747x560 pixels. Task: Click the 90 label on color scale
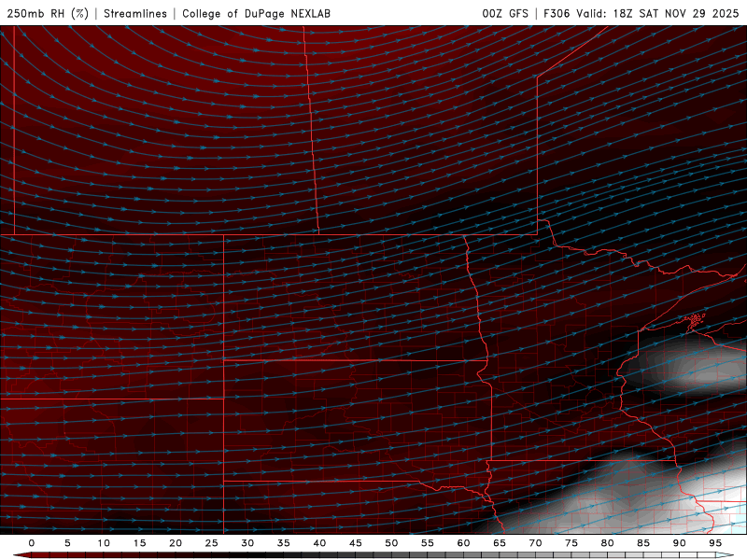click(680, 543)
